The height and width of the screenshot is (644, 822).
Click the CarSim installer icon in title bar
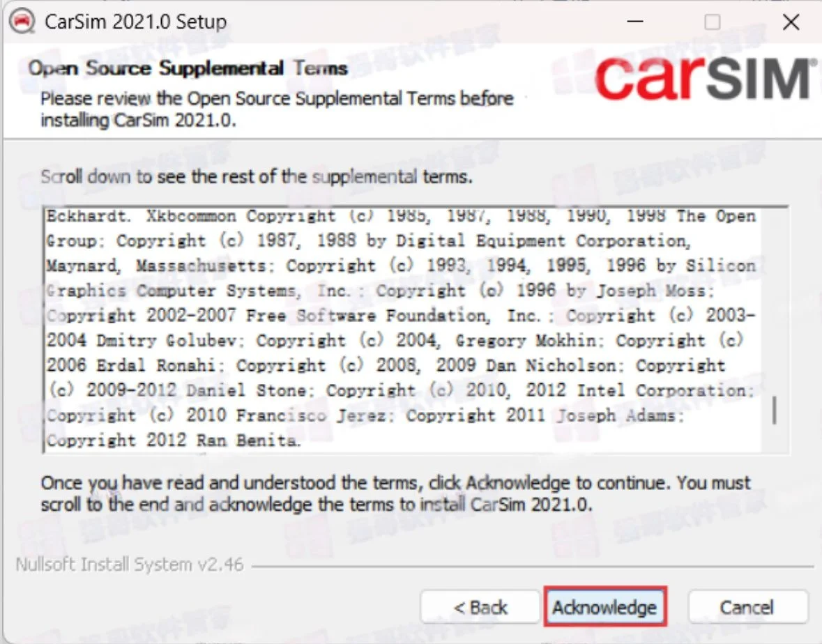22,22
